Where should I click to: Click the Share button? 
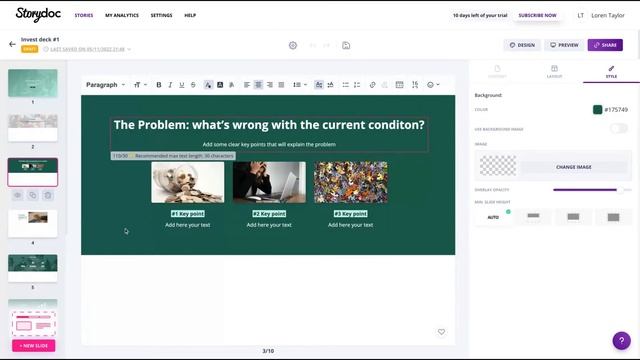[x=605, y=45]
